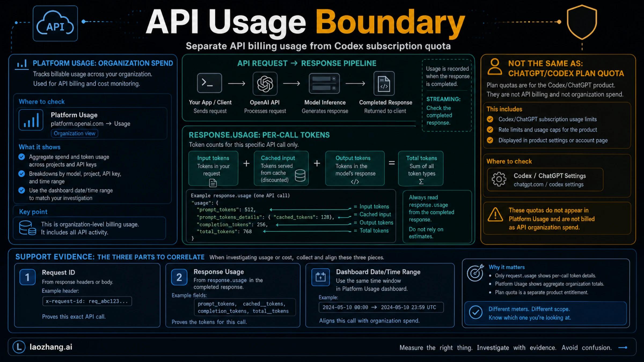Click the warning triangle icon
The image size is (644, 362).
pos(495,215)
